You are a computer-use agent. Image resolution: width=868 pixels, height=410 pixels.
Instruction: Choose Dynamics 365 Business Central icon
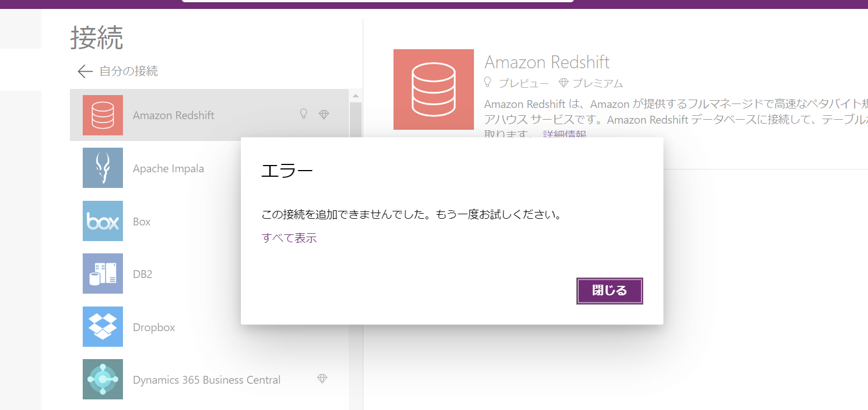click(103, 379)
